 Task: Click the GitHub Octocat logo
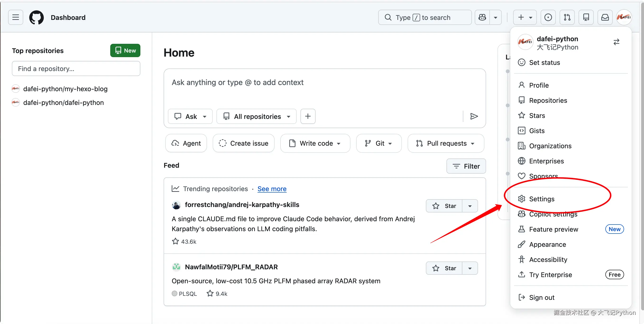pyautogui.click(x=37, y=17)
